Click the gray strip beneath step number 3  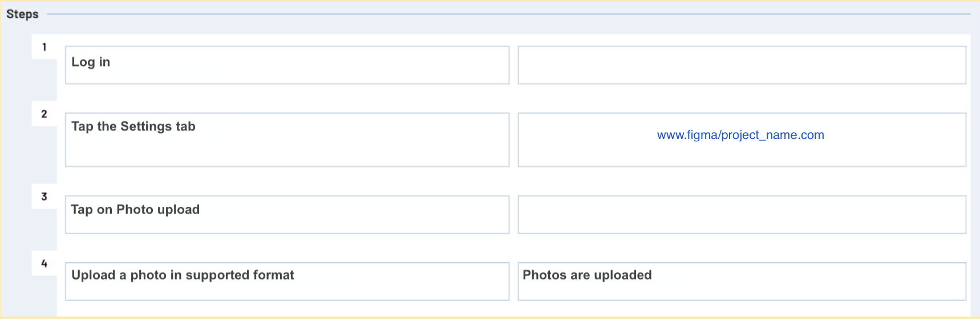(44, 229)
